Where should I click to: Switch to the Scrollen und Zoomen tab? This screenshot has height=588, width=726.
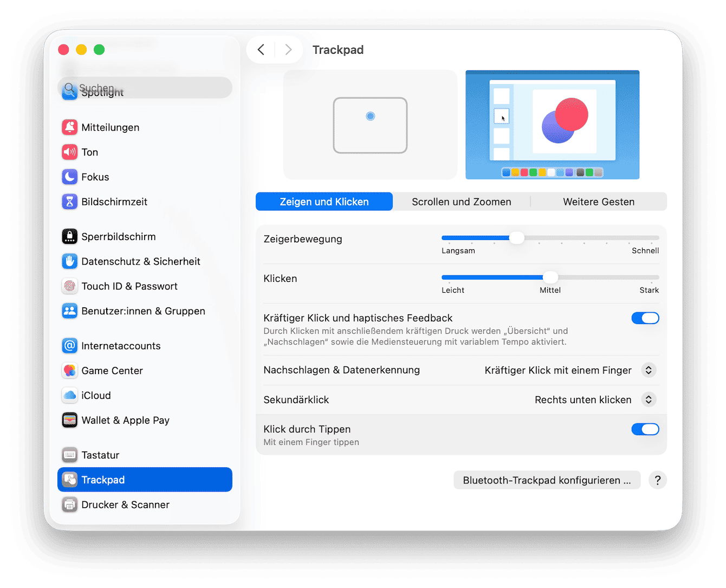(x=461, y=201)
